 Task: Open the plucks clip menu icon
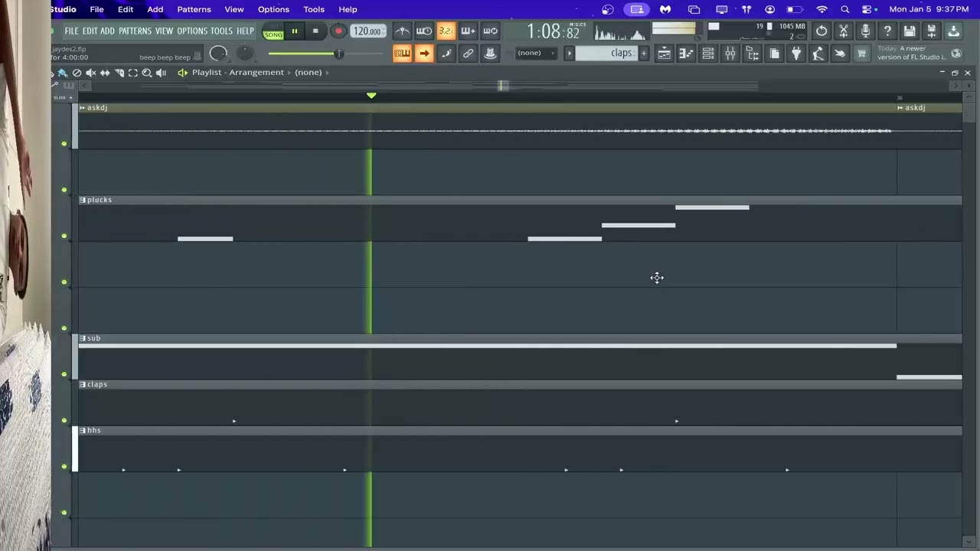coord(83,200)
